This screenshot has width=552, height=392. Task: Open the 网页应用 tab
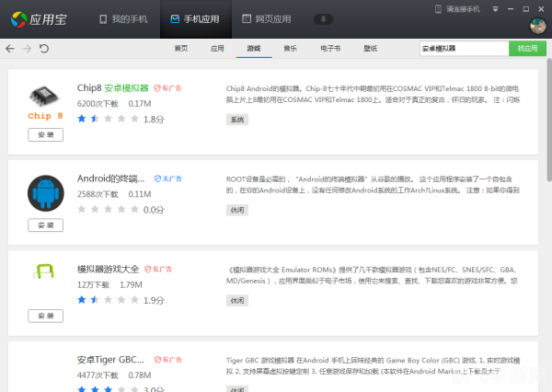(267, 19)
